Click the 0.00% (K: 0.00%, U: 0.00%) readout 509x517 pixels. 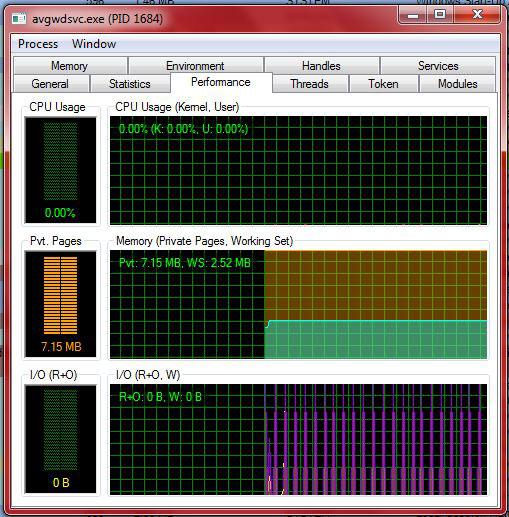click(183, 129)
